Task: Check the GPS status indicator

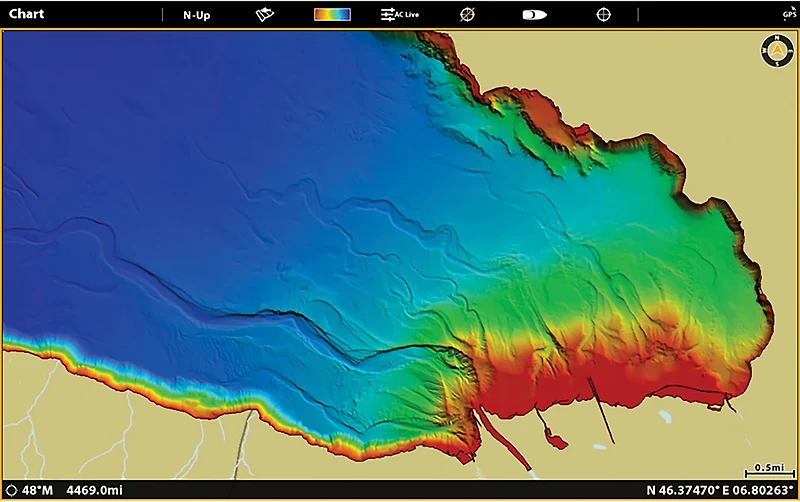Action: (x=789, y=14)
